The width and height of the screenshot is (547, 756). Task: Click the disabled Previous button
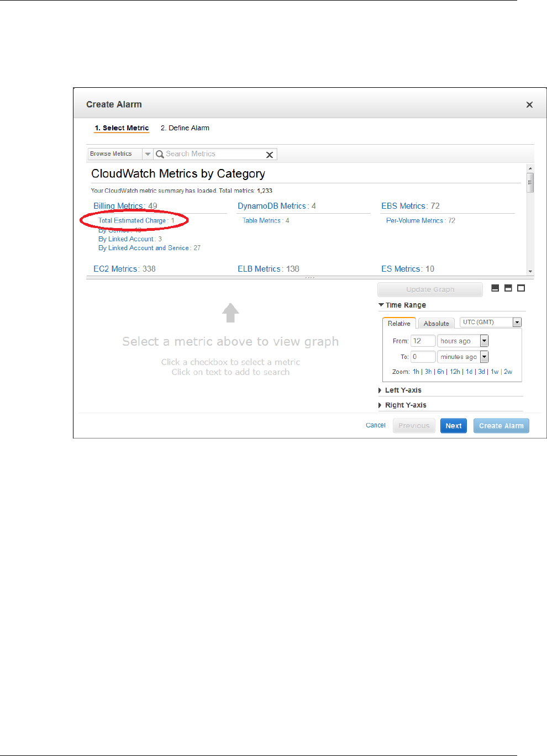coord(414,426)
